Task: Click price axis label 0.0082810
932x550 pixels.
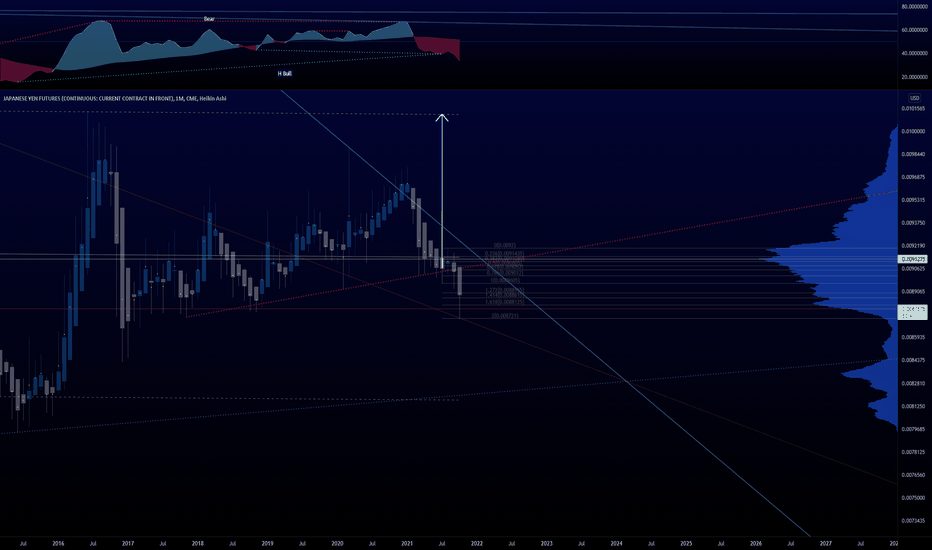Action: click(913, 384)
